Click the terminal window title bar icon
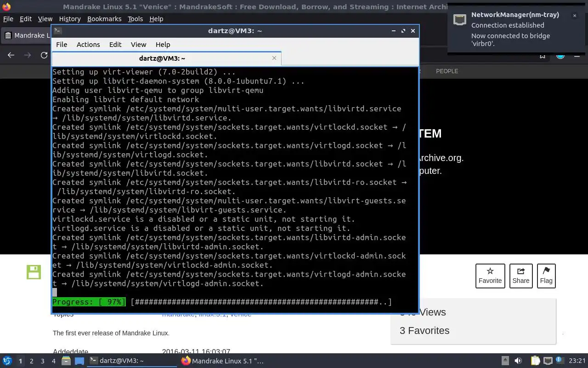 [57, 31]
